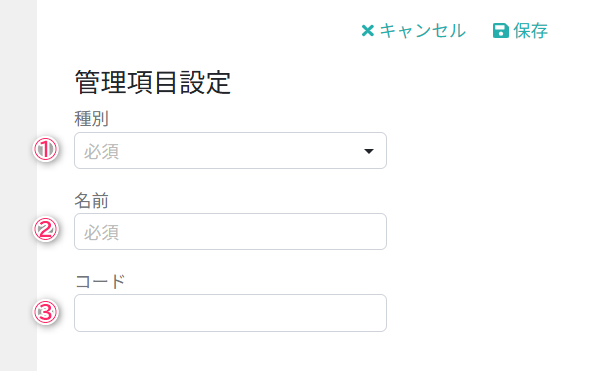
Task: Click the empty space between キャンセル and 保存
Action: point(479,30)
